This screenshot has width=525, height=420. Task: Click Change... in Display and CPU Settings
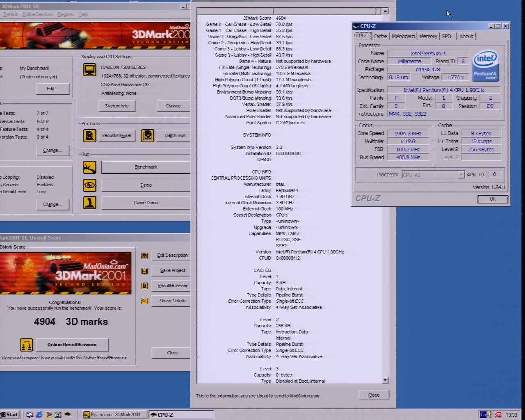click(x=174, y=106)
